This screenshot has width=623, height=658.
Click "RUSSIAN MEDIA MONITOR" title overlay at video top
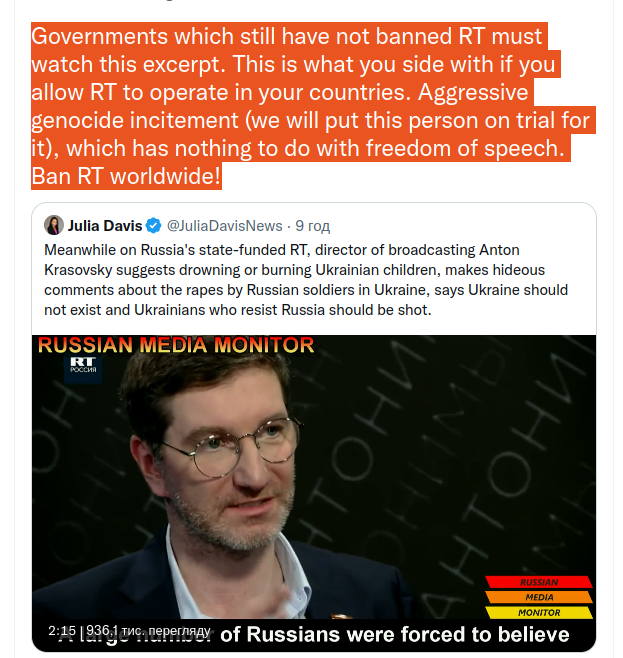point(176,345)
